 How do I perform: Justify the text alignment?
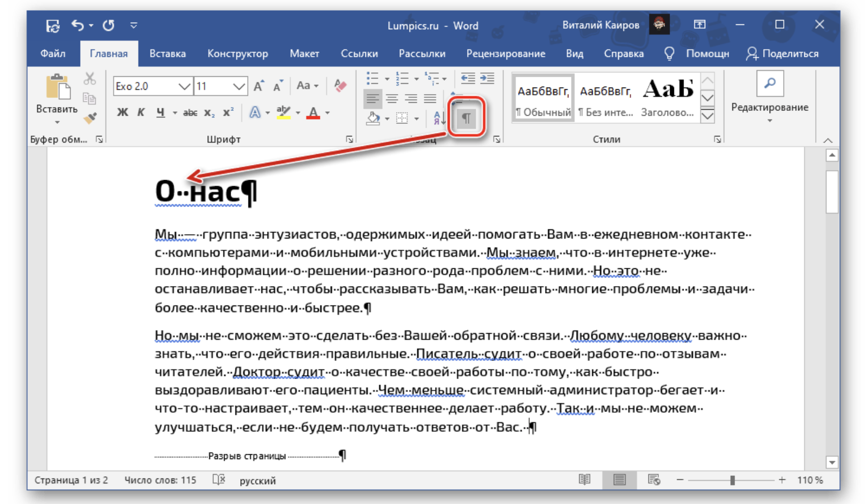pos(430,98)
